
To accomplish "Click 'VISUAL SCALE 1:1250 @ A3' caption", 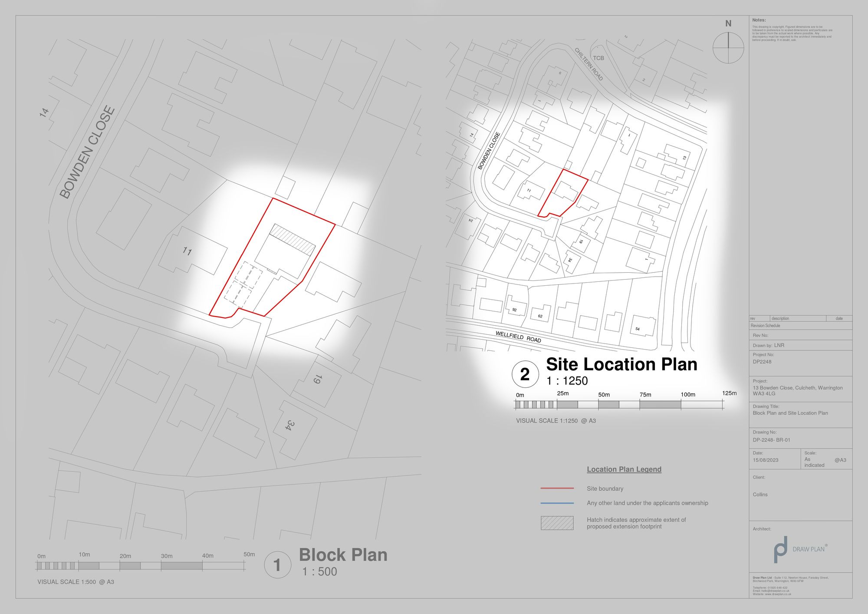I will click(556, 421).
